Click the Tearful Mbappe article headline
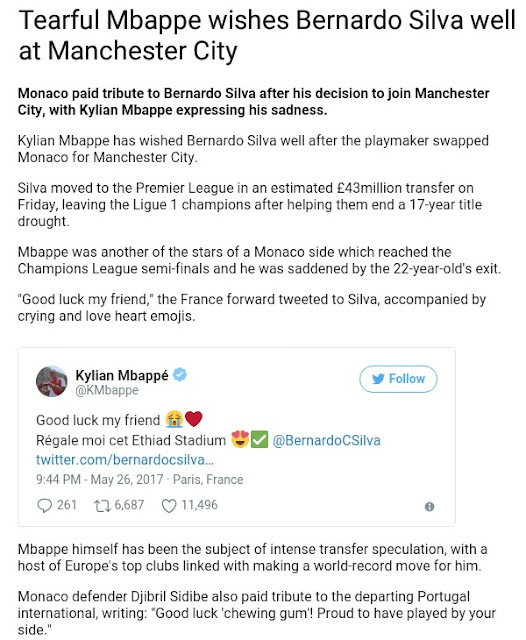 267,36
